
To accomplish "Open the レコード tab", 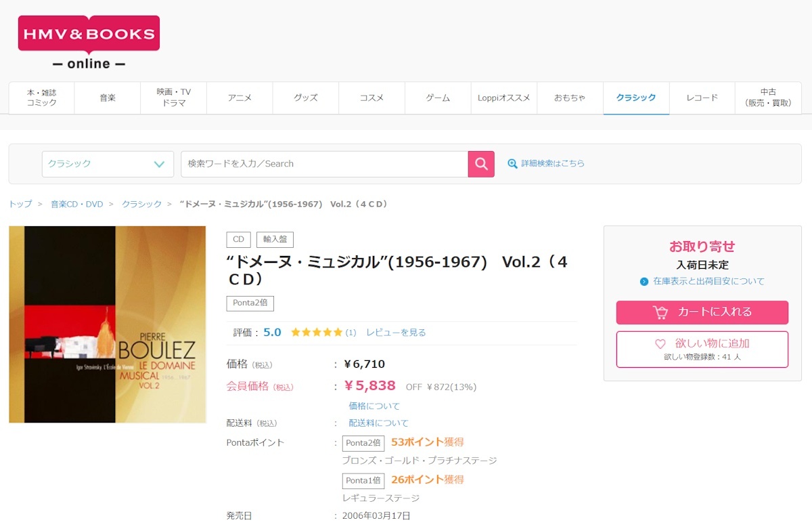I will [702, 98].
